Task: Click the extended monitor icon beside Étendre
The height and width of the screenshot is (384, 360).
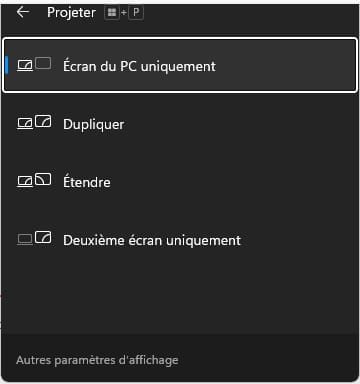Action: 43,179
